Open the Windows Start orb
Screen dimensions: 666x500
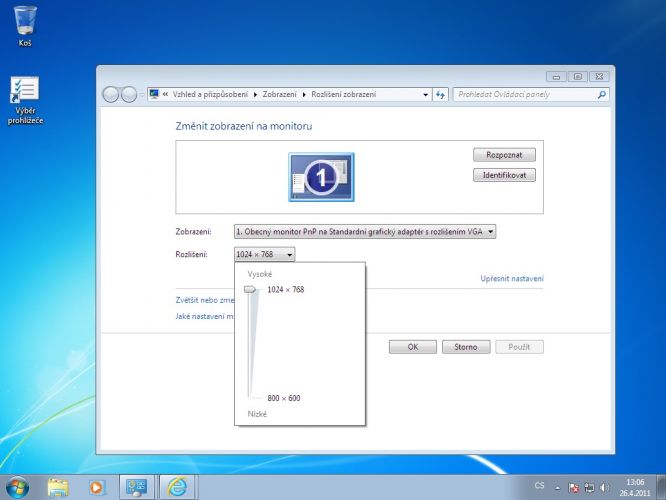click(x=17, y=487)
